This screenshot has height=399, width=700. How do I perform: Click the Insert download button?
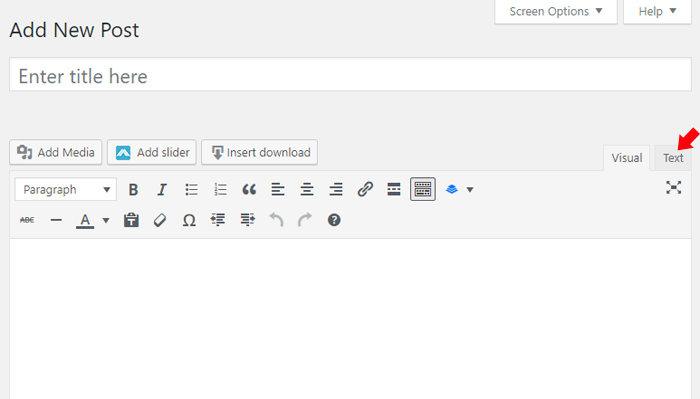point(259,152)
